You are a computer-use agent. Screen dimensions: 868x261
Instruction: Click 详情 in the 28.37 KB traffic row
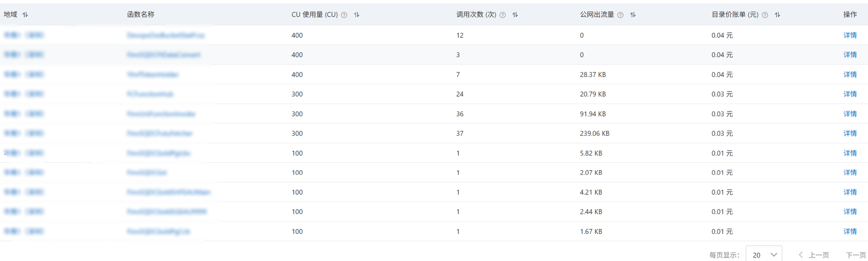coord(850,74)
